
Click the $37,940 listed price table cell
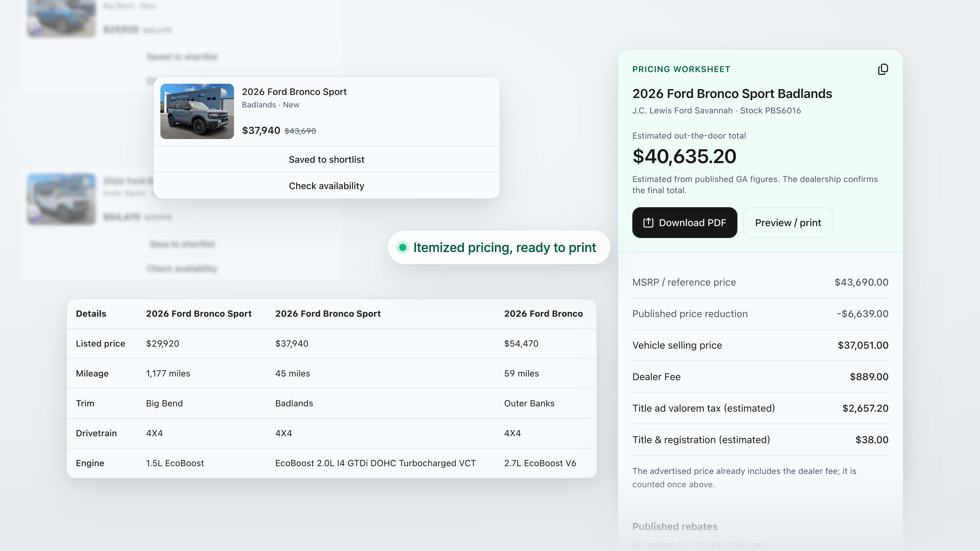292,344
